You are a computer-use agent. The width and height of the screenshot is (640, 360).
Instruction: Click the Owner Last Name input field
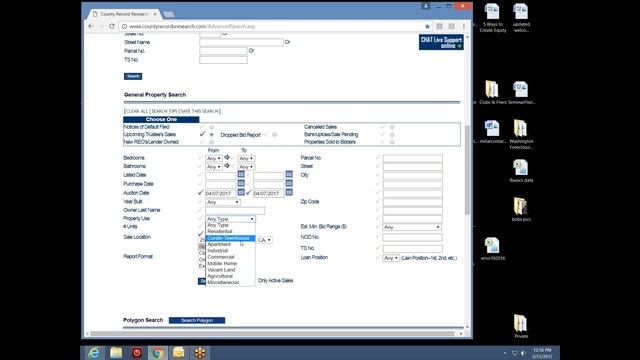[x=235, y=211]
